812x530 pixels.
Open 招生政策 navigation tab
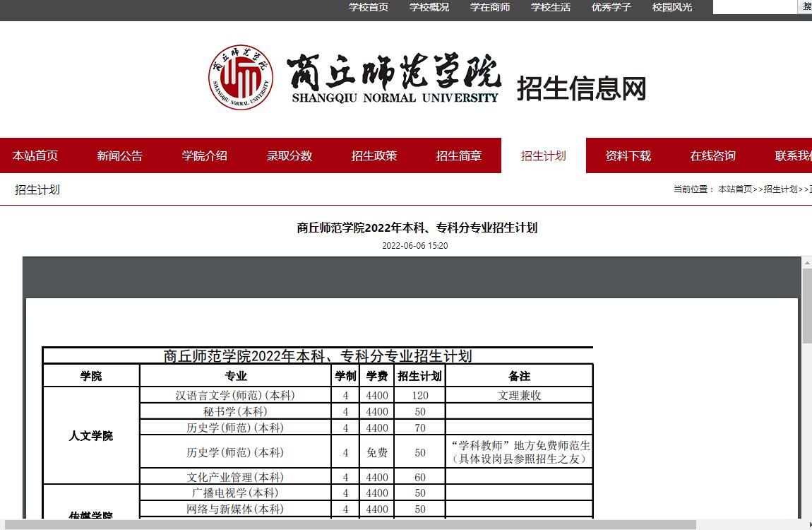374,155
